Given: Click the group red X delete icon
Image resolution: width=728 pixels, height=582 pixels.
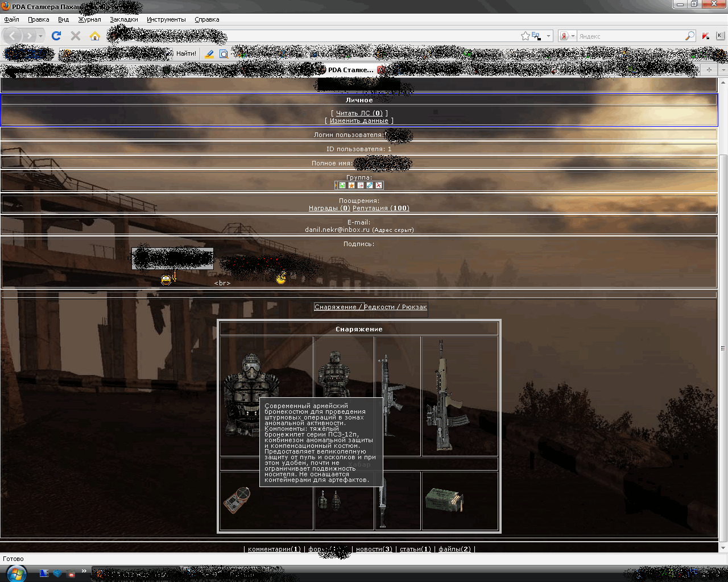Looking at the screenshot, I should click(x=379, y=185).
